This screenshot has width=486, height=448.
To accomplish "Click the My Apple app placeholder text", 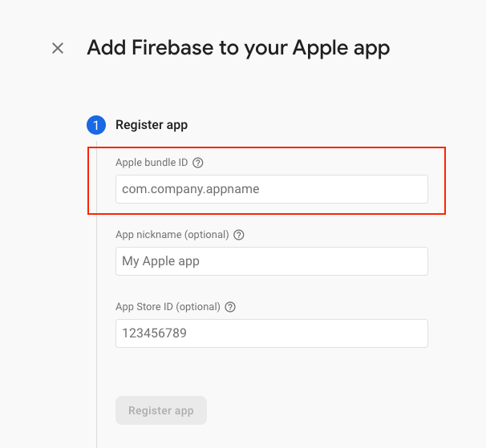I will pyautogui.click(x=160, y=261).
